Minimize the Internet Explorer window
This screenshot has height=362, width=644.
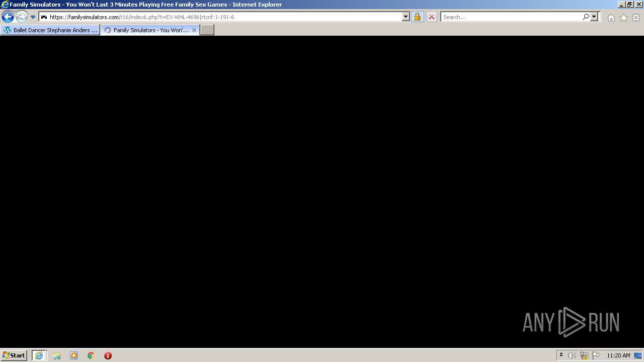click(621, 5)
